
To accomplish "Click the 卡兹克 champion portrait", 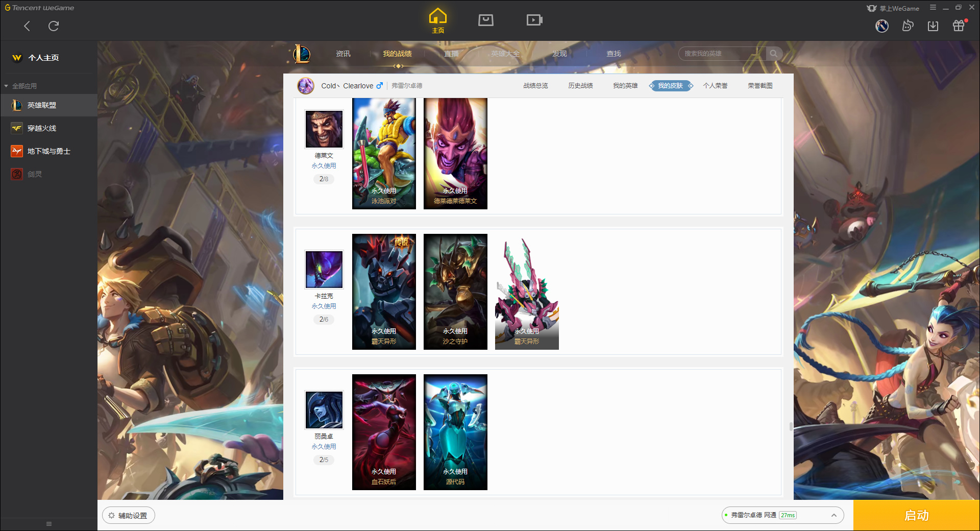I will [324, 270].
